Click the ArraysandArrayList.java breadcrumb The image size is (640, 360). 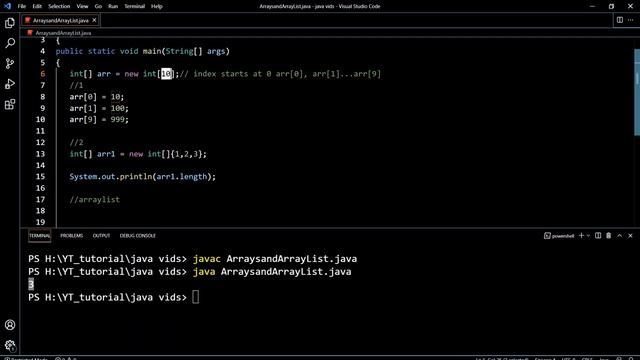point(63,33)
